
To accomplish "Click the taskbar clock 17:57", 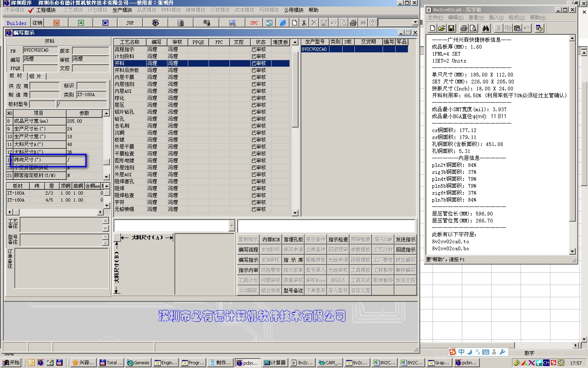I will pyautogui.click(x=576, y=363).
